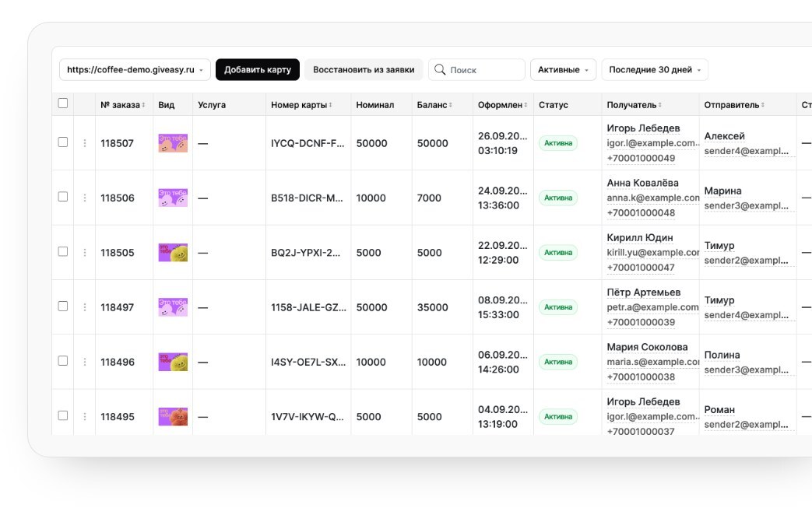Click card number B518-DICR-M...

(x=307, y=198)
